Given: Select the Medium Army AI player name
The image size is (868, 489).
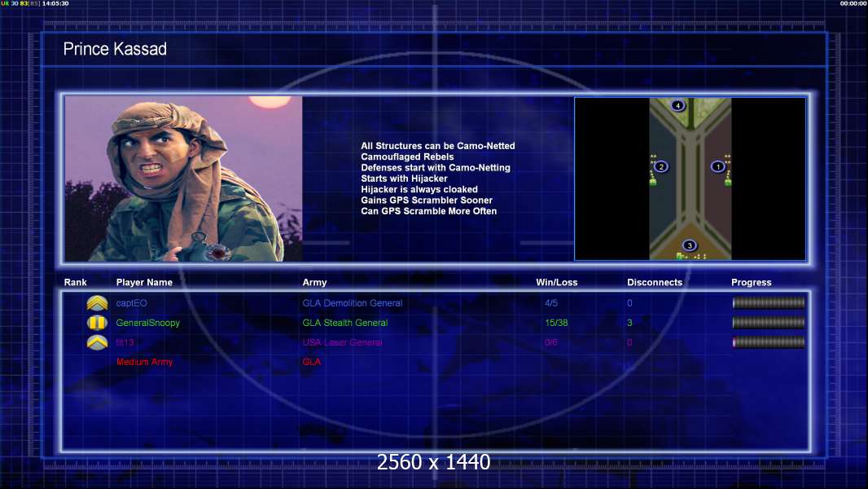Looking at the screenshot, I should click(144, 362).
